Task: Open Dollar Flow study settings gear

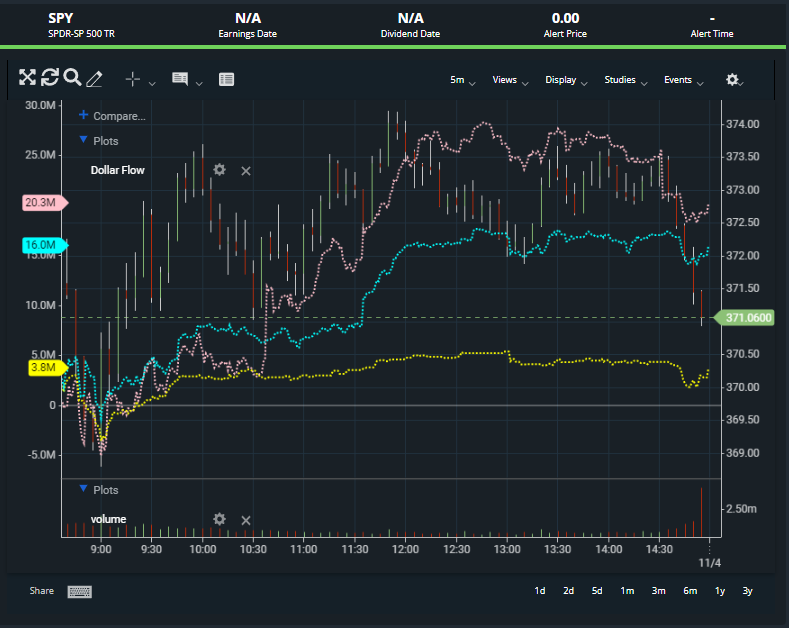Action: pos(219,170)
